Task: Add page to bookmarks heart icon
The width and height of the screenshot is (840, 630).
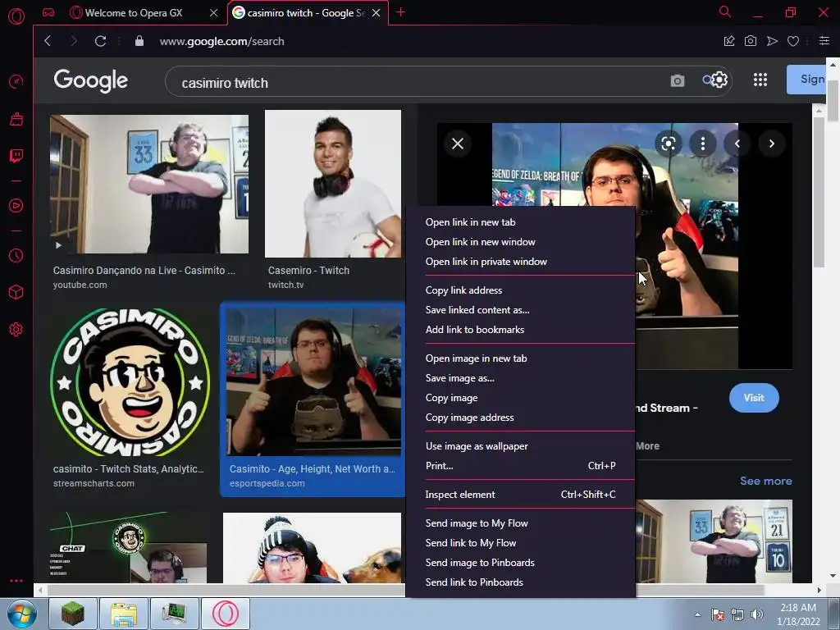Action: point(793,41)
